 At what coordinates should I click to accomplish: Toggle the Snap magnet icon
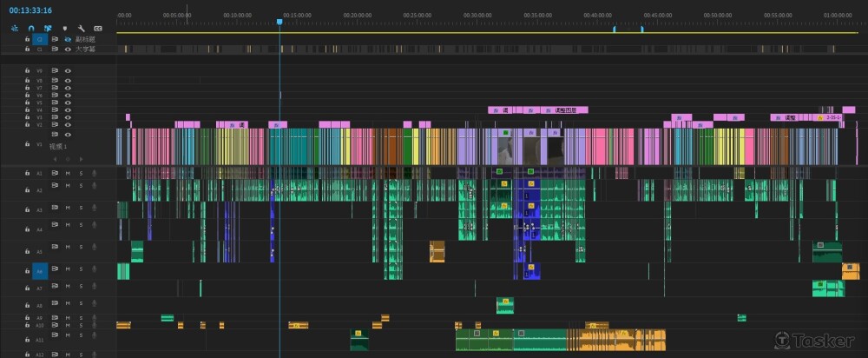coord(31,28)
